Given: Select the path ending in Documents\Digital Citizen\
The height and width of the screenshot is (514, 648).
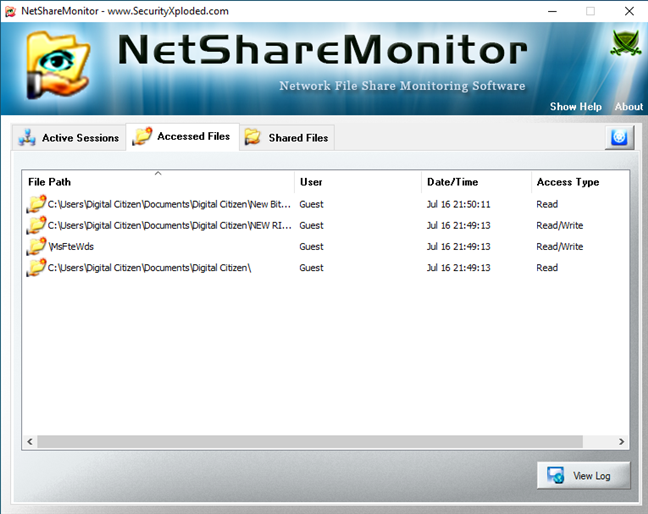Looking at the screenshot, I should click(x=149, y=268).
